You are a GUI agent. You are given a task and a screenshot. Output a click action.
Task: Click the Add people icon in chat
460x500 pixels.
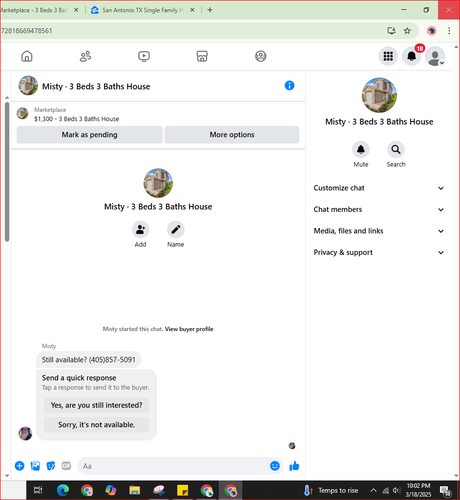[140, 230]
